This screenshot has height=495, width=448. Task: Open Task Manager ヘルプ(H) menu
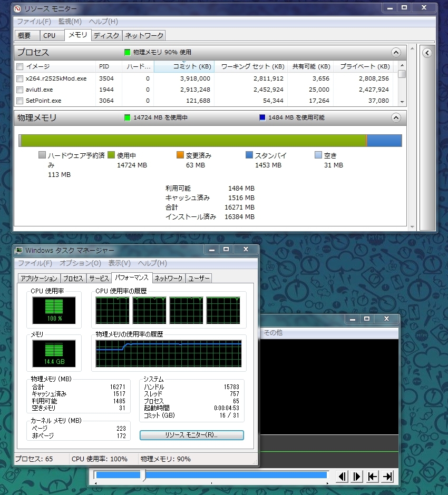(x=152, y=263)
